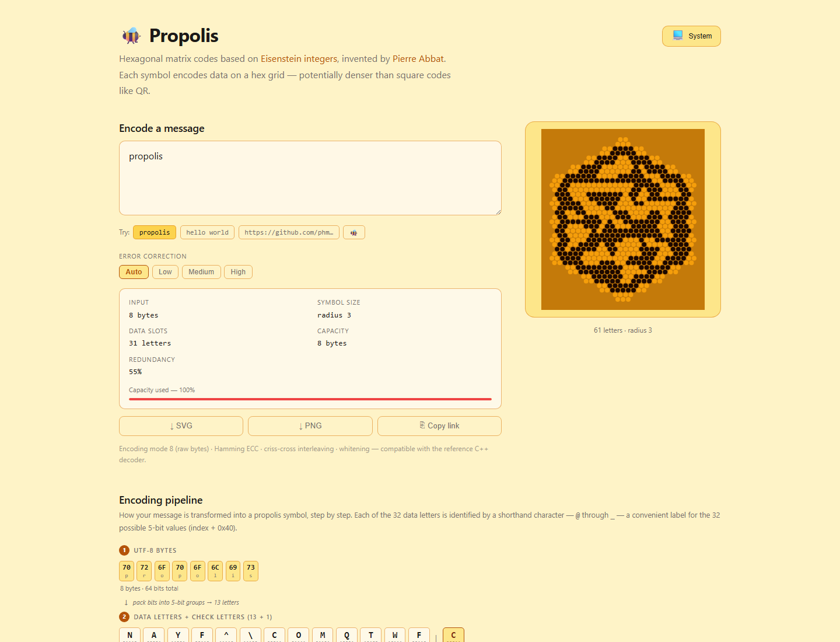Click inside the message text area
Viewport: 840px width, 642px height.
pyautogui.click(x=310, y=178)
